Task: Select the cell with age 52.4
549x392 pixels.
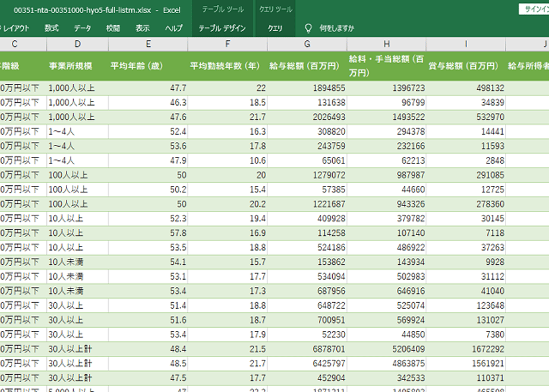Action: pyautogui.click(x=148, y=132)
